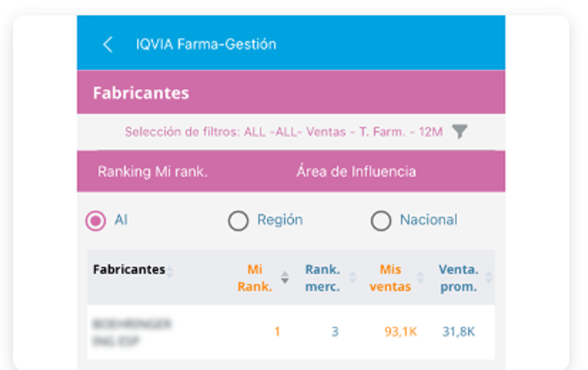
Task: Click the Fabricantes section heading
Action: pyautogui.click(x=141, y=93)
